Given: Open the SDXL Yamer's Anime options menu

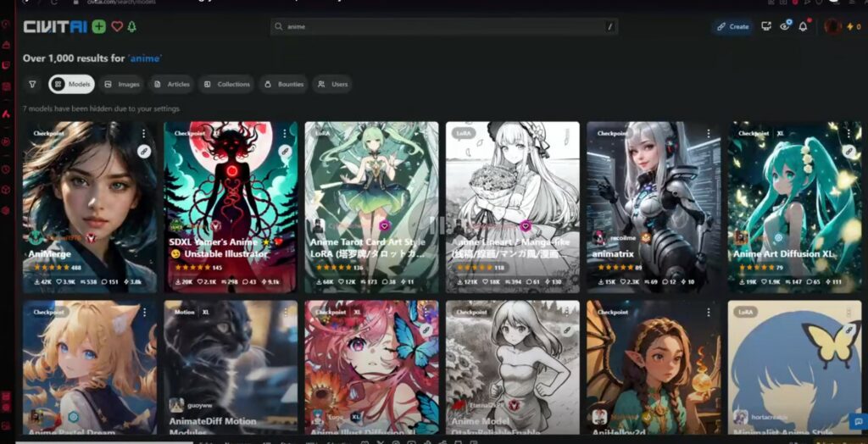Looking at the screenshot, I should click(285, 134).
